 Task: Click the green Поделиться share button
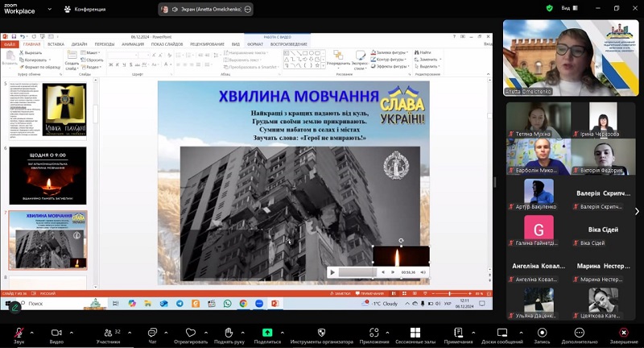tap(267, 335)
